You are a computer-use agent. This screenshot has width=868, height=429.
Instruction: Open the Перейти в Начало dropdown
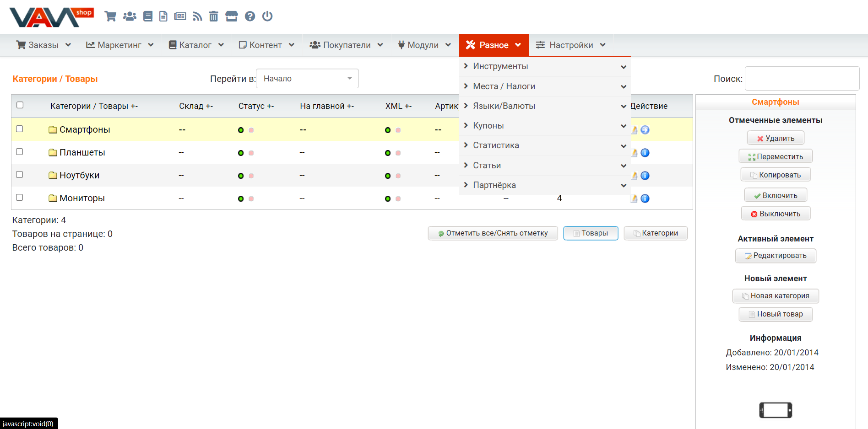click(307, 79)
